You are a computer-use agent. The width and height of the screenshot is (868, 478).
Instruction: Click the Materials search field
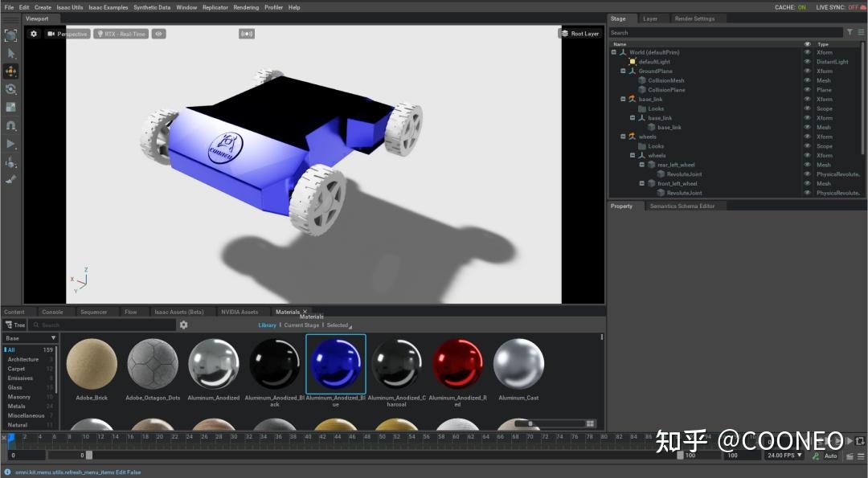click(x=103, y=325)
